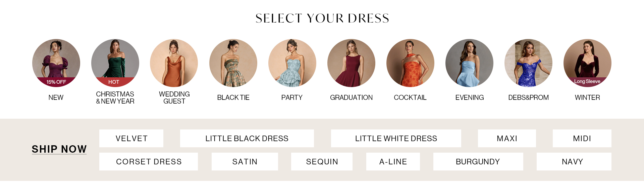The height and width of the screenshot is (193, 644).
Task: Click the Party dress thumbnail
Action: (292, 63)
